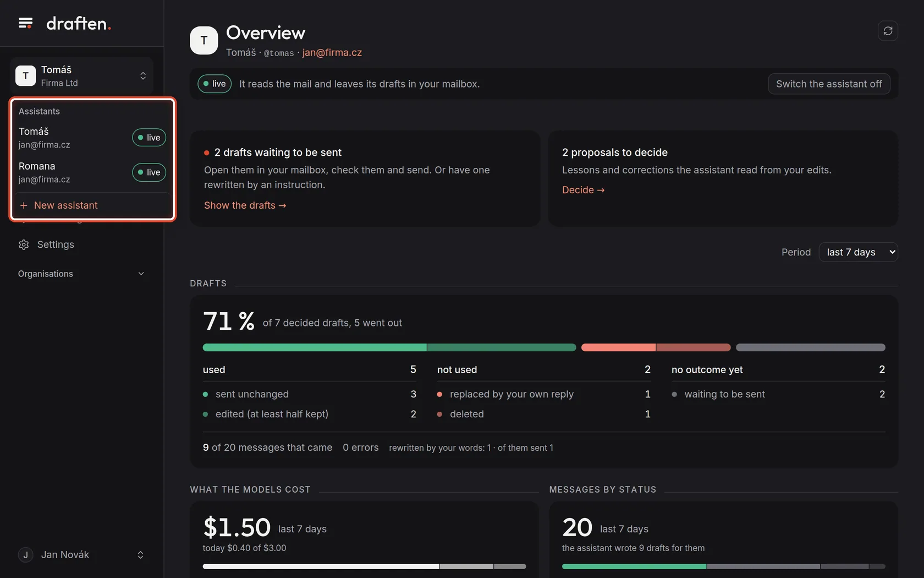Click the $1.50 cost figure

pyautogui.click(x=237, y=527)
